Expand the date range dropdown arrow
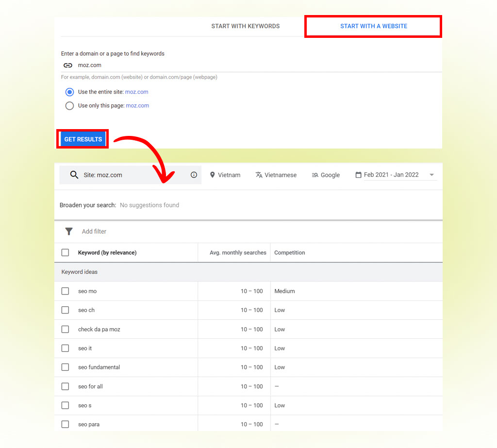The height and width of the screenshot is (448, 497). [431, 175]
